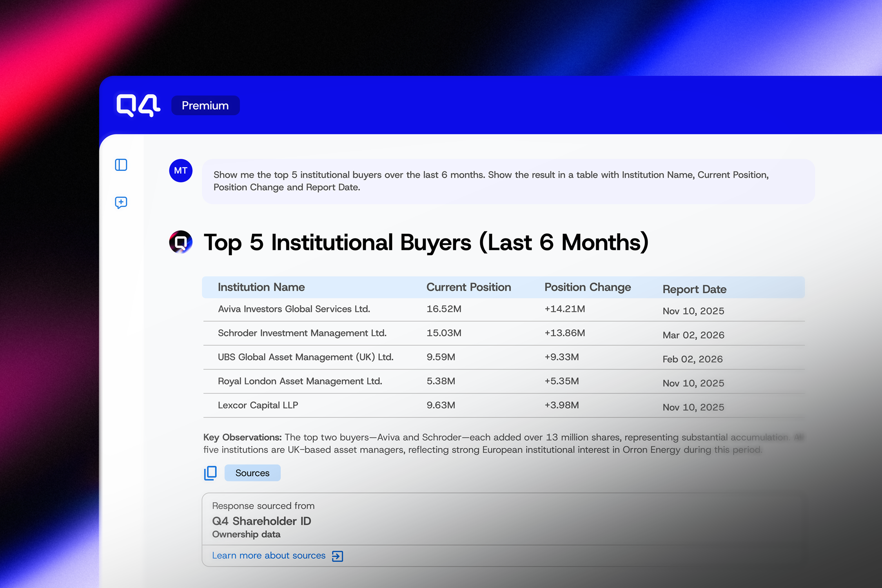Click Royal London's Nov 10, 2025 date

pyautogui.click(x=693, y=383)
